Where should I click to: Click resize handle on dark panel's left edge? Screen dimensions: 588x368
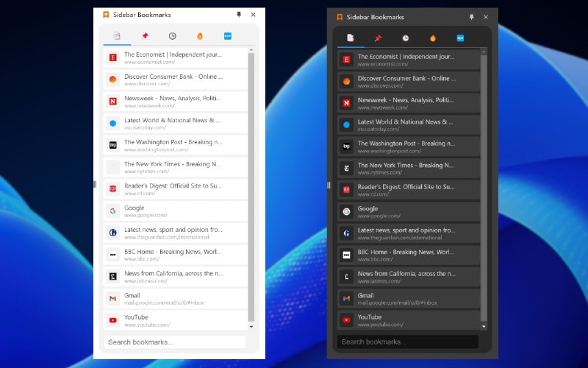[x=329, y=185]
